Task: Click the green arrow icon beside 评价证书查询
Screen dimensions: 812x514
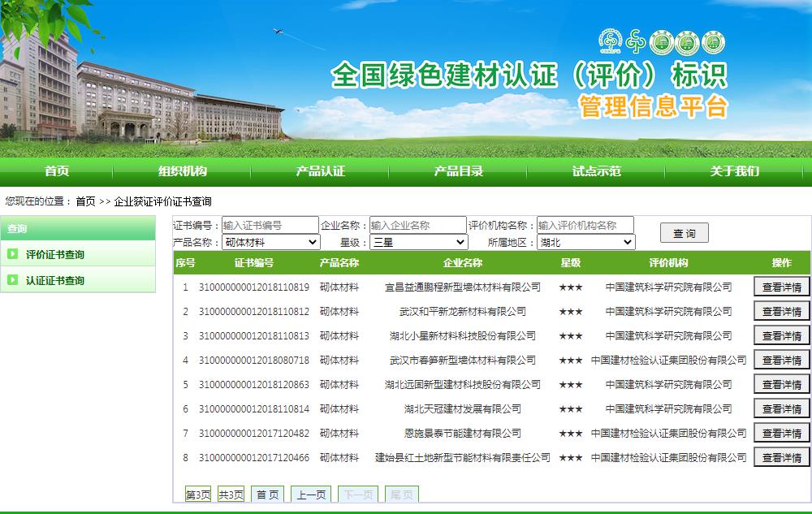Action: [x=12, y=254]
